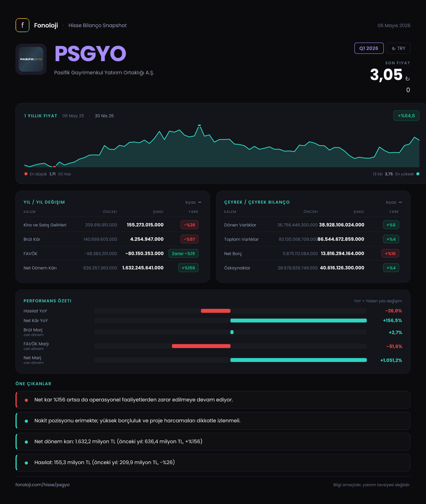426x504 pixels.
Task: Select the TRY currency badge
Action: click(x=399, y=48)
